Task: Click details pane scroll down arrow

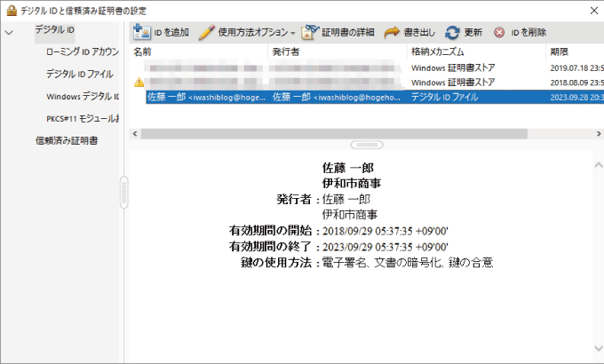Action: [x=598, y=348]
